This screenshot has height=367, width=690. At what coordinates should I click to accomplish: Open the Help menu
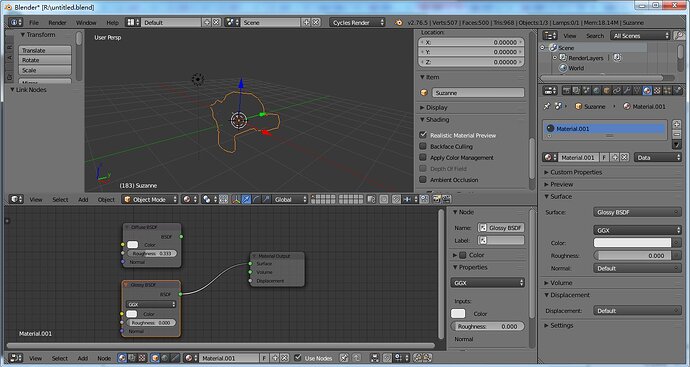(112, 22)
